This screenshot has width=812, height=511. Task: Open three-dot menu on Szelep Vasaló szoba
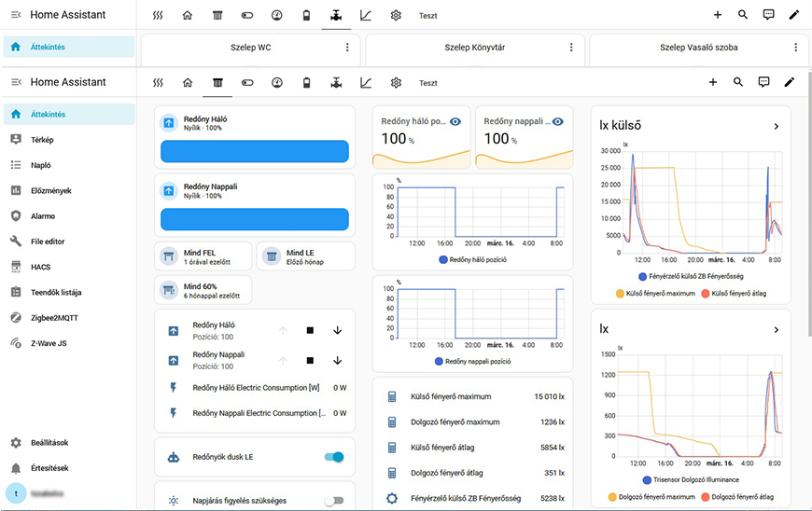795,48
